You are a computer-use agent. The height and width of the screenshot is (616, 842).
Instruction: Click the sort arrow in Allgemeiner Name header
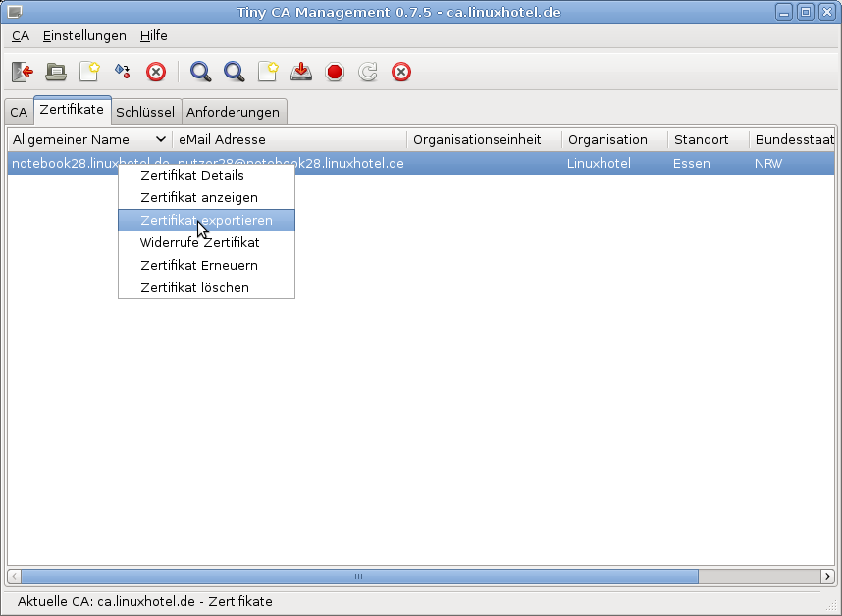coord(161,140)
